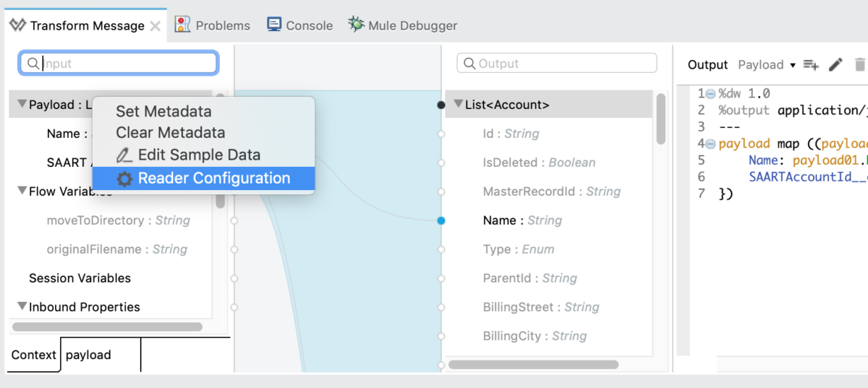Image resolution: width=868 pixels, height=388 pixels.
Task: Click the Output label in code panel
Action: (707, 64)
